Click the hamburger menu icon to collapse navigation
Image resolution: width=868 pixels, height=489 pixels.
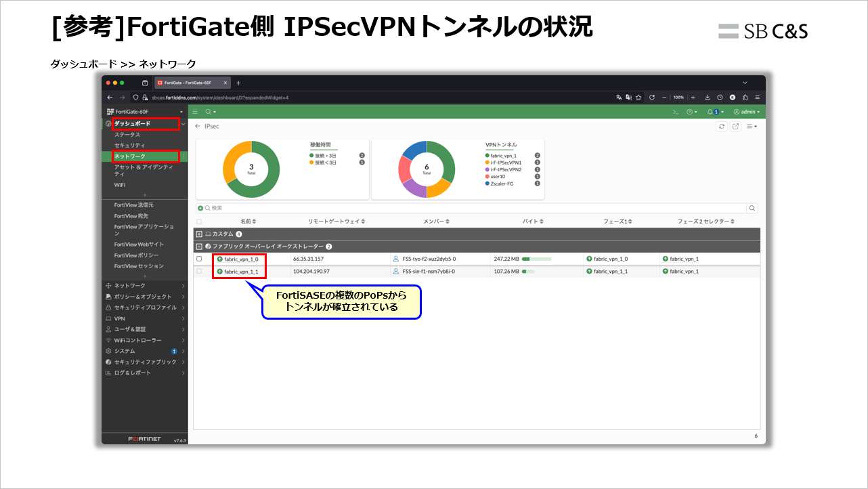click(195, 111)
